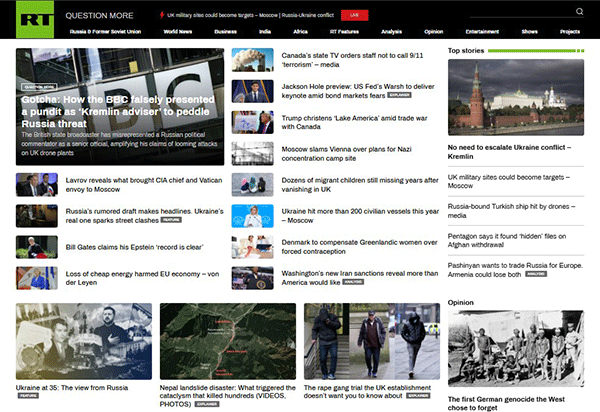Click ANALYSIS tag on Iran sanctions story

tap(353, 282)
